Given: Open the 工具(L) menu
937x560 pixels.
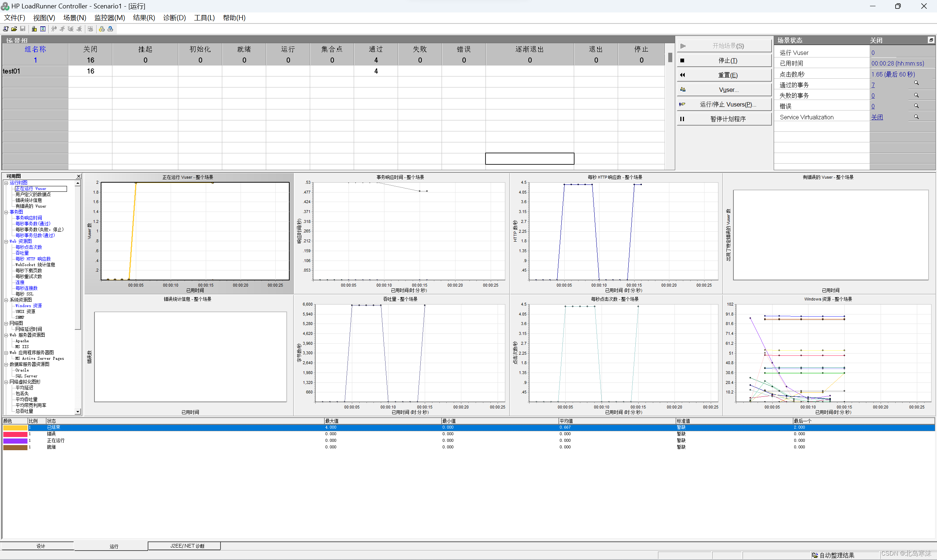Looking at the screenshot, I should pos(204,18).
